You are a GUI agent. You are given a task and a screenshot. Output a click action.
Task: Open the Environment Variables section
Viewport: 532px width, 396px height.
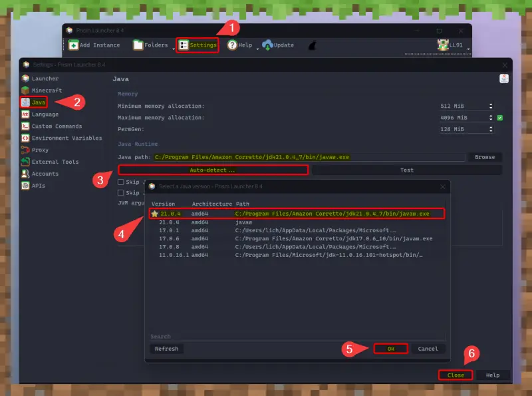25,138
